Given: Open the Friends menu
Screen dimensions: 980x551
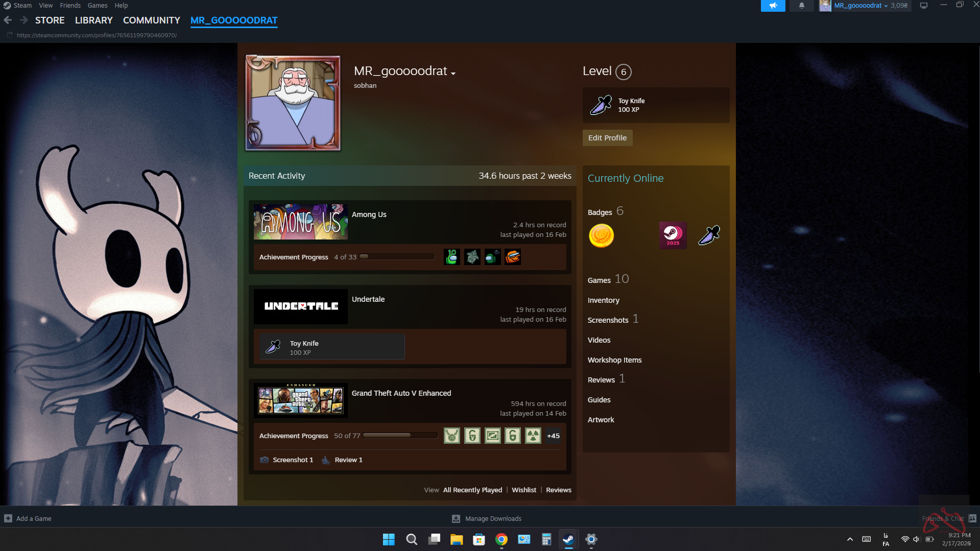Looking at the screenshot, I should coord(70,5).
